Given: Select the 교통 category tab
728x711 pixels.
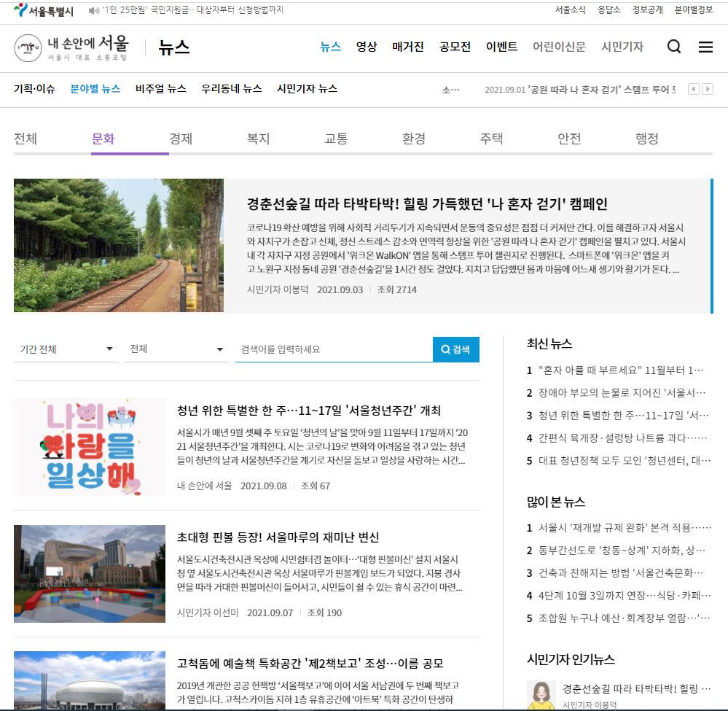Looking at the screenshot, I should (x=336, y=139).
